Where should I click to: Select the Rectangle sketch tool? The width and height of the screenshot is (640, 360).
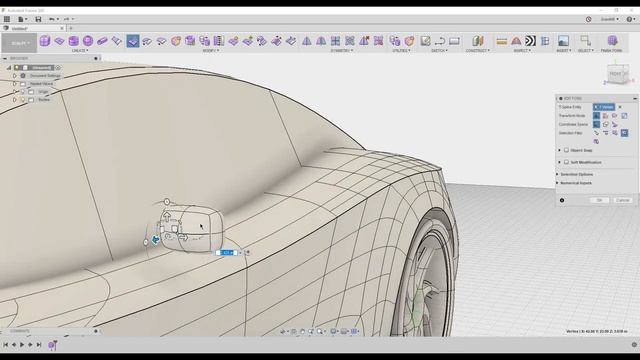pyautogui.click(x=454, y=41)
